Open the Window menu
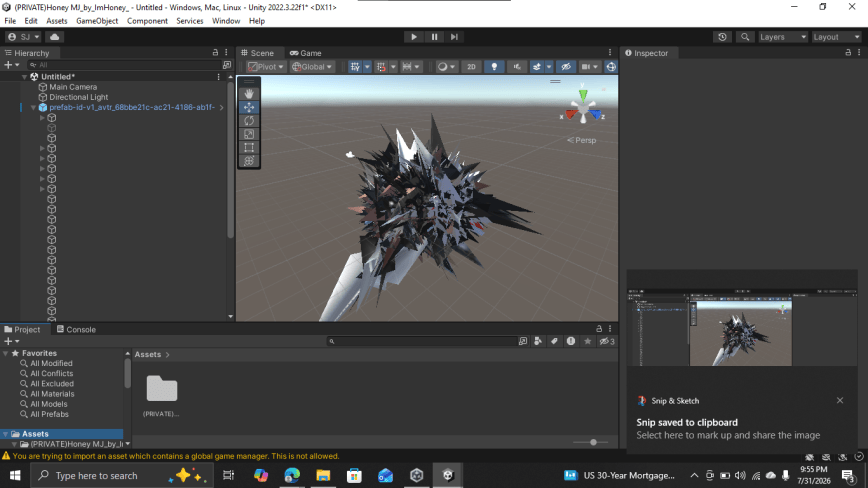The width and height of the screenshot is (868, 488). pos(226,21)
